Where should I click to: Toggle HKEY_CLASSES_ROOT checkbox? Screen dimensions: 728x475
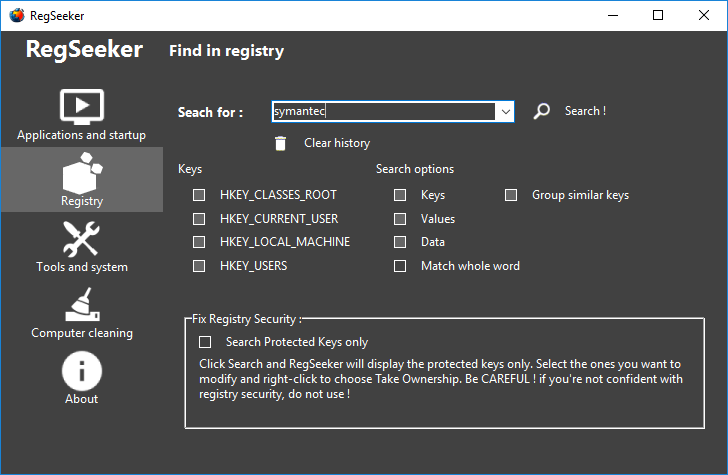tap(199, 195)
